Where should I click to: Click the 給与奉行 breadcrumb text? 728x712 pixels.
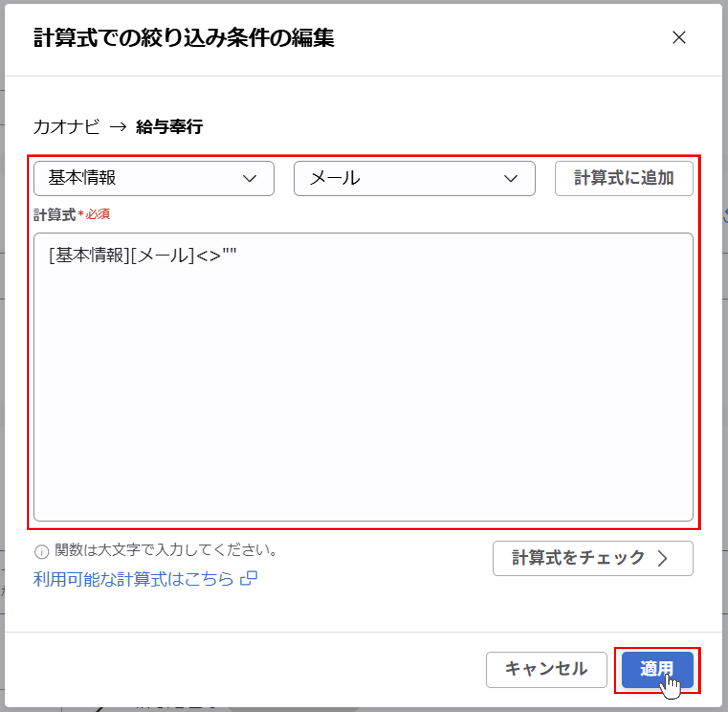point(169,127)
